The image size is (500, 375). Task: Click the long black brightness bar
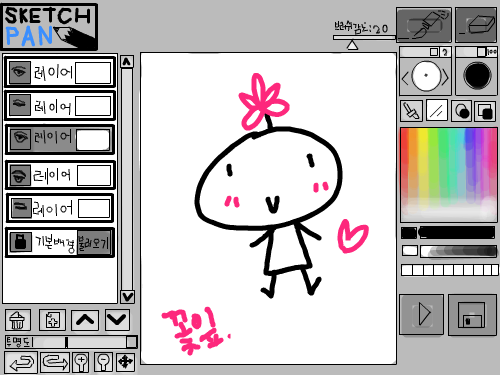[x=457, y=233]
